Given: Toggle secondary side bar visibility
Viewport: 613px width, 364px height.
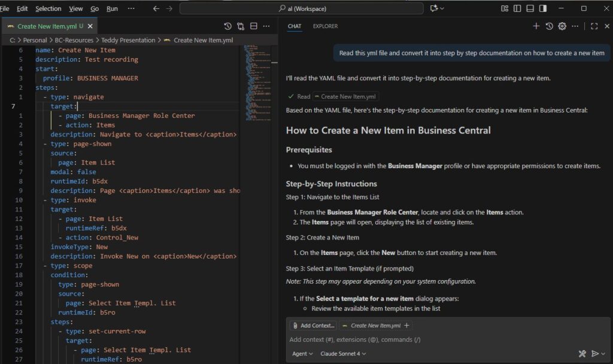Looking at the screenshot, I should 543,8.
